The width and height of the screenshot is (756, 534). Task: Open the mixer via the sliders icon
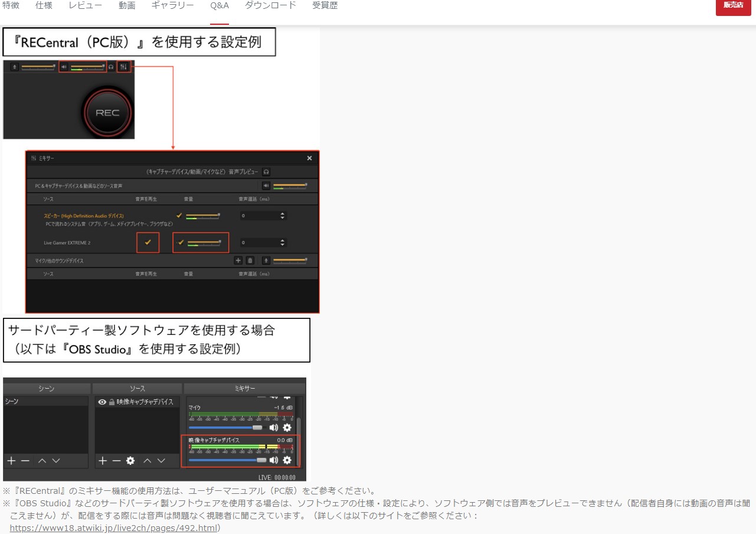click(123, 67)
